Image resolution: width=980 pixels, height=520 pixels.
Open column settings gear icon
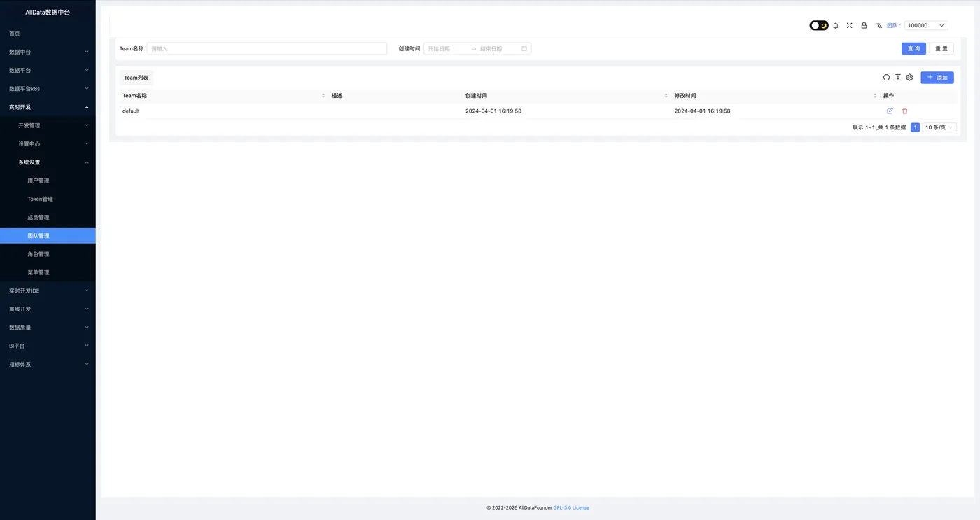tap(909, 78)
